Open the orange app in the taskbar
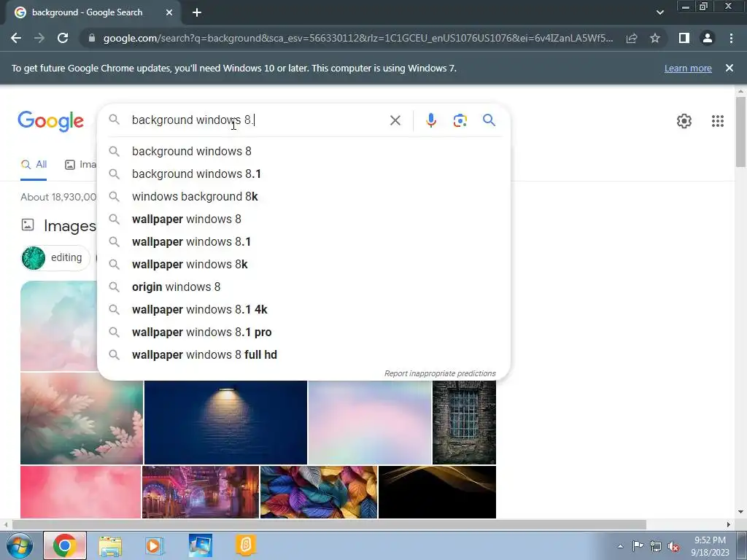This screenshot has width=747, height=560. coord(246,545)
